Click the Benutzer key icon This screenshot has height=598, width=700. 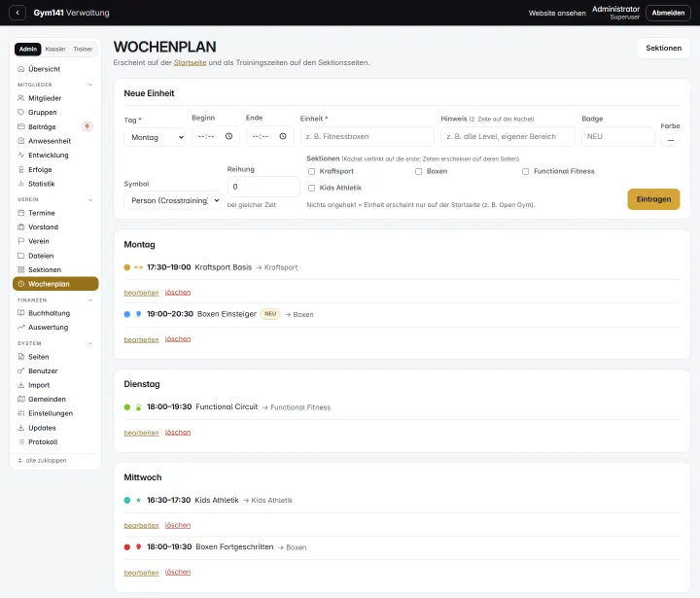(20, 370)
